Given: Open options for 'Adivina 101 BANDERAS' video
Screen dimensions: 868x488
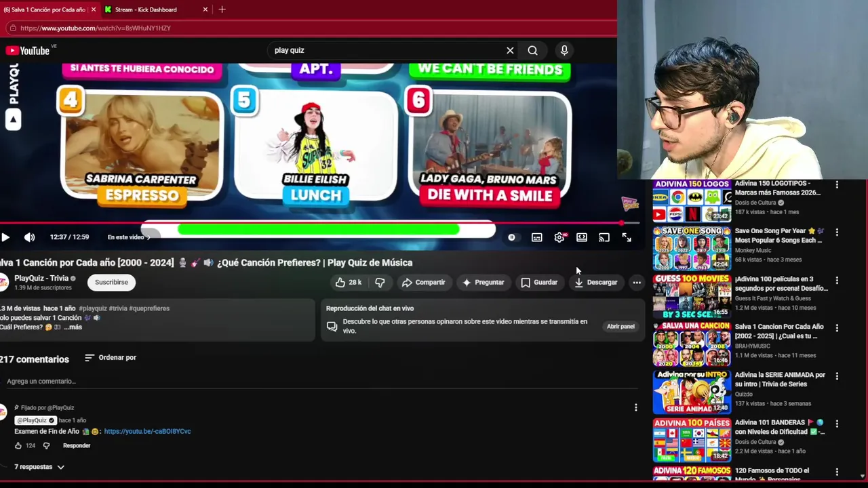Looking at the screenshot, I should pos(837,424).
